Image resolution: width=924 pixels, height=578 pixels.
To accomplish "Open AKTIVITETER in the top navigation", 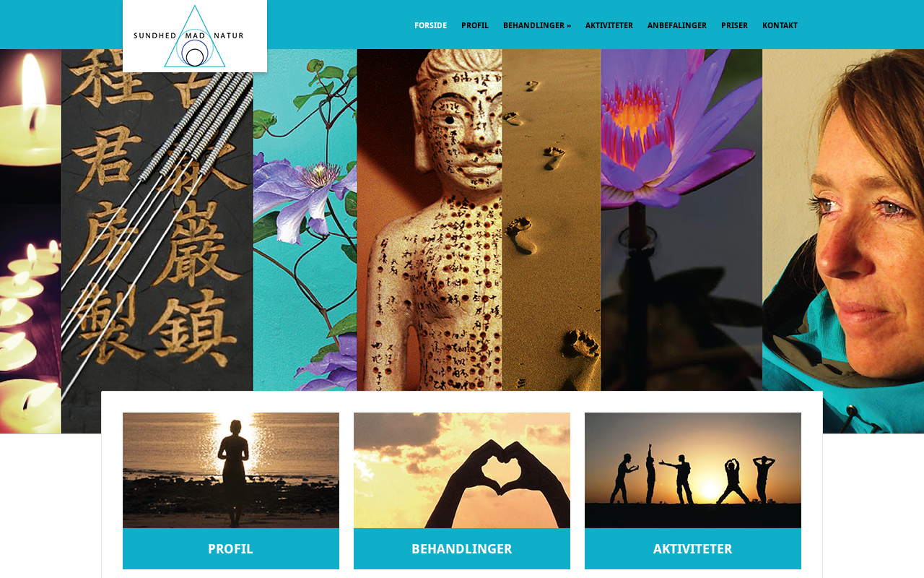I will [609, 25].
